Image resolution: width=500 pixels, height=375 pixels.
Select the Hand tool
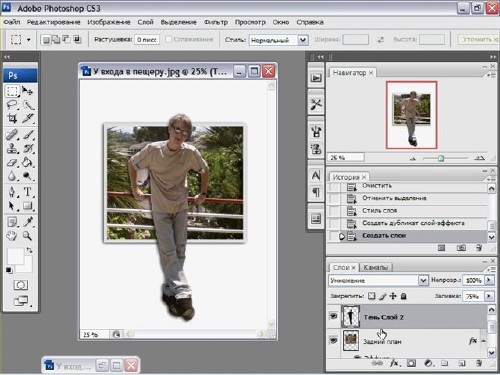(x=12, y=236)
